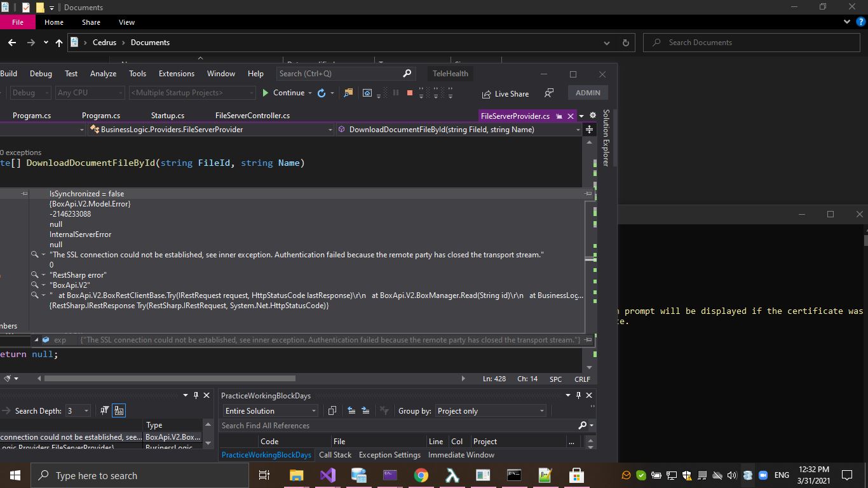Click the magnifier next to "RestSharp error"

point(35,275)
